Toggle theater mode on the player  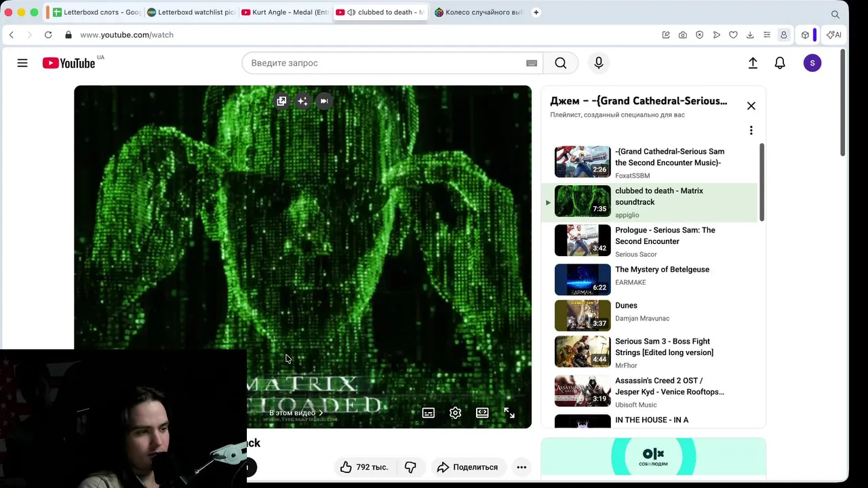tap(482, 413)
